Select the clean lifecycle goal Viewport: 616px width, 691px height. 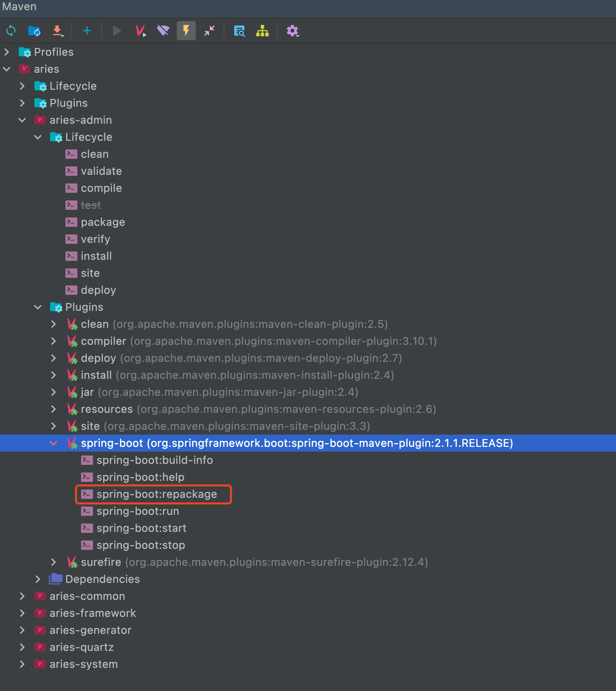coord(95,154)
